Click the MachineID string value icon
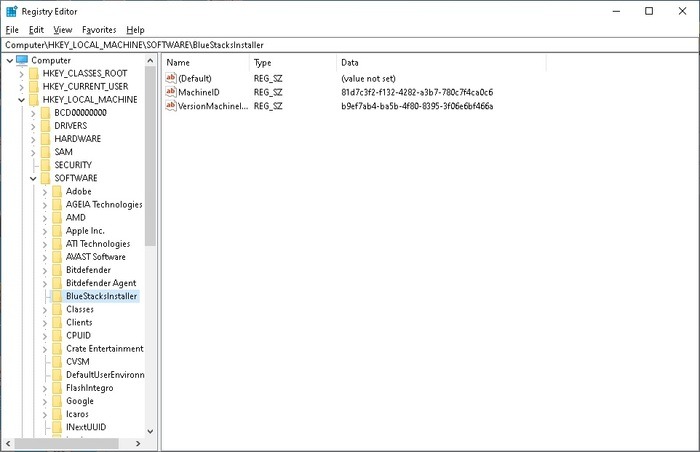This screenshot has width=700, height=452. point(171,92)
